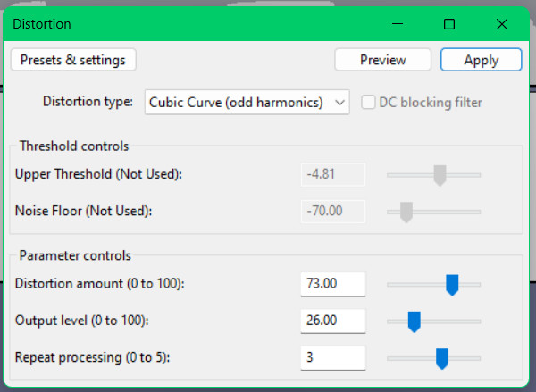Screen dimensions: 536x392
Task: Click the Upper Threshold slider handle
Action: (439, 175)
